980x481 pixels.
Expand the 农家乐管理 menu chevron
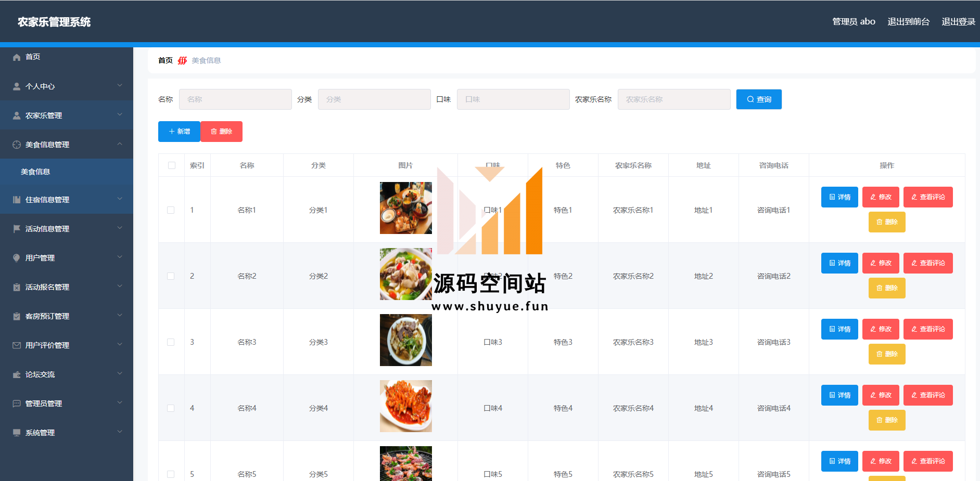click(x=120, y=114)
